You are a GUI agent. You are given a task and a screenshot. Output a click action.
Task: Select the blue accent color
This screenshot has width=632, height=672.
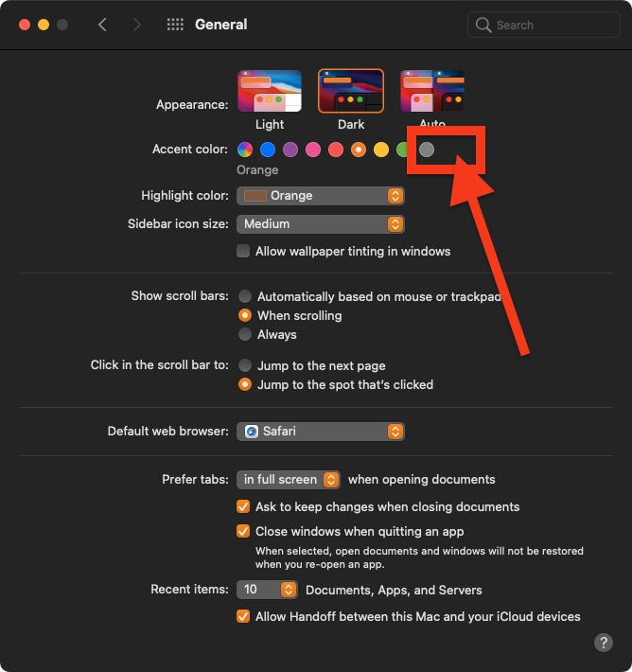268,150
